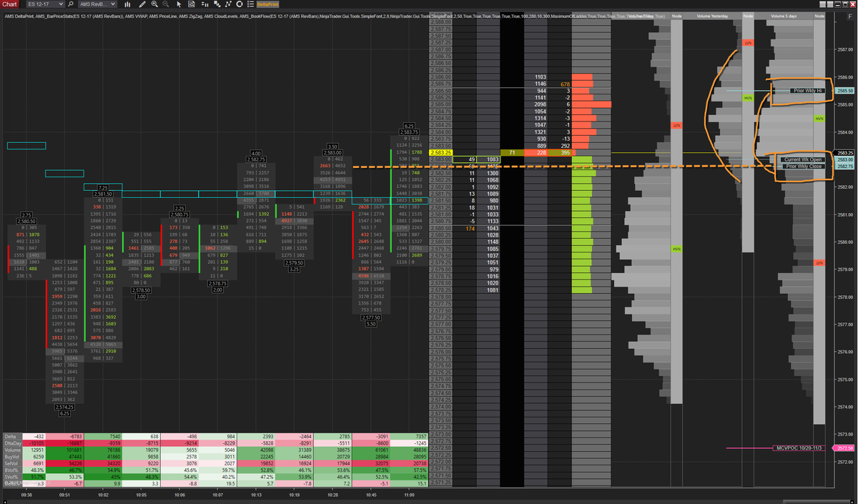The height and width of the screenshot is (504, 858).
Task: Select the Chart tab
Action: click(x=9, y=4)
